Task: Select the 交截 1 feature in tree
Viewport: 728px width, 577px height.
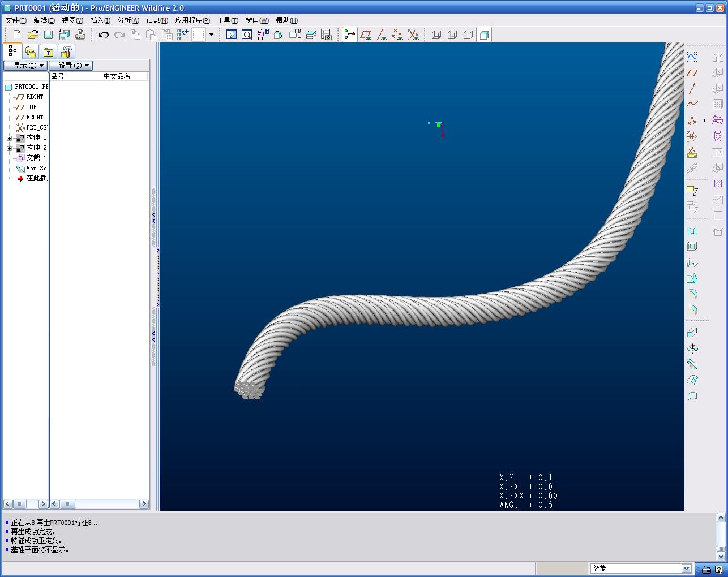Action: (x=32, y=158)
